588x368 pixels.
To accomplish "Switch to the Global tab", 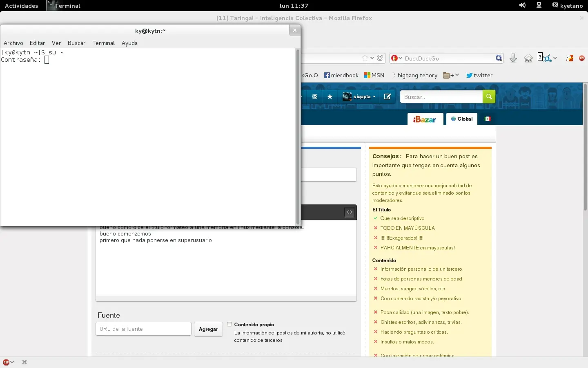I will tap(462, 119).
